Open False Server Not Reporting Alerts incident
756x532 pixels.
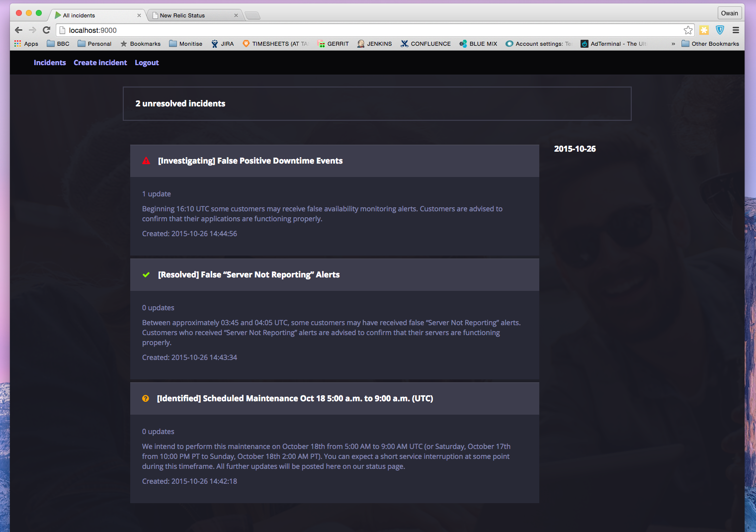[249, 274]
